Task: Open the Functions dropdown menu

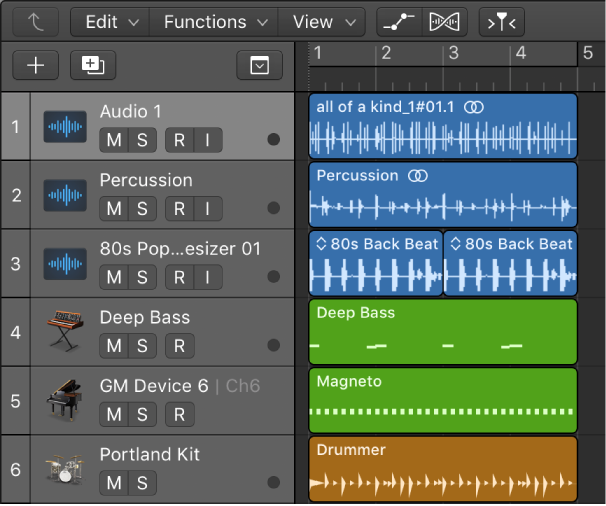Action: [x=215, y=21]
